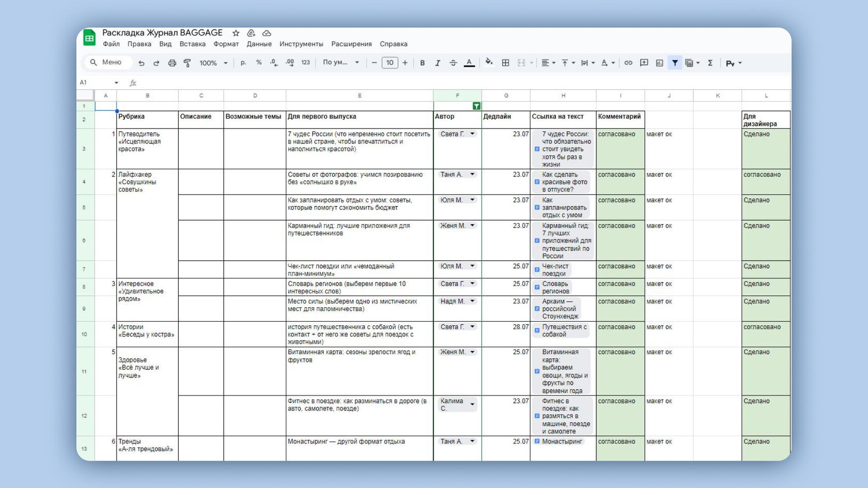Viewport: 868px width, 488px height.
Task: Open the horizontal align dropdown
Action: [548, 63]
